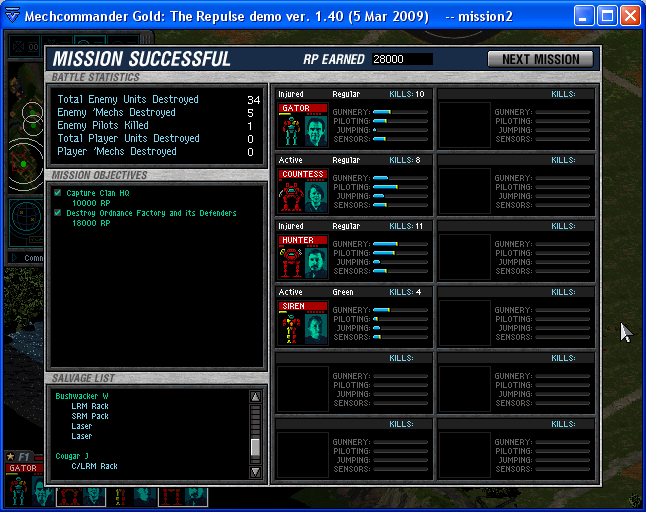Select Bushwacker W in salvage list
This screenshot has height=512, width=646.
click(x=82, y=396)
